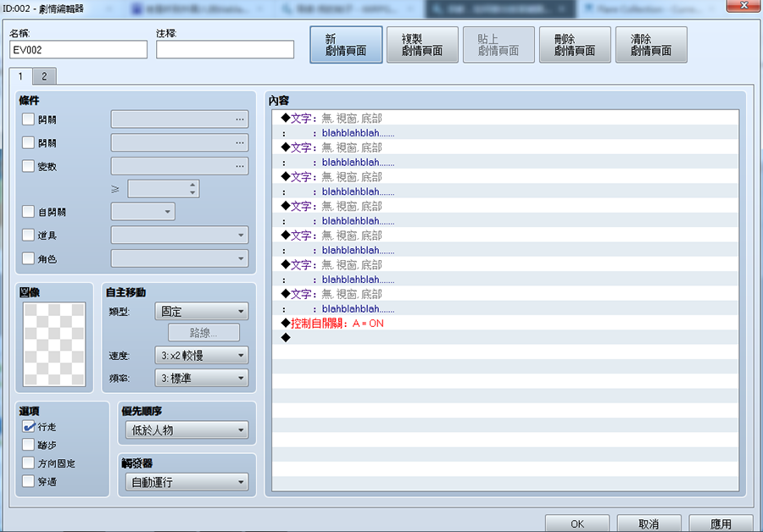The image size is (763, 532).
Task: Click the greyed-out 貼上劇情頁面 button
Action: (498, 45)
